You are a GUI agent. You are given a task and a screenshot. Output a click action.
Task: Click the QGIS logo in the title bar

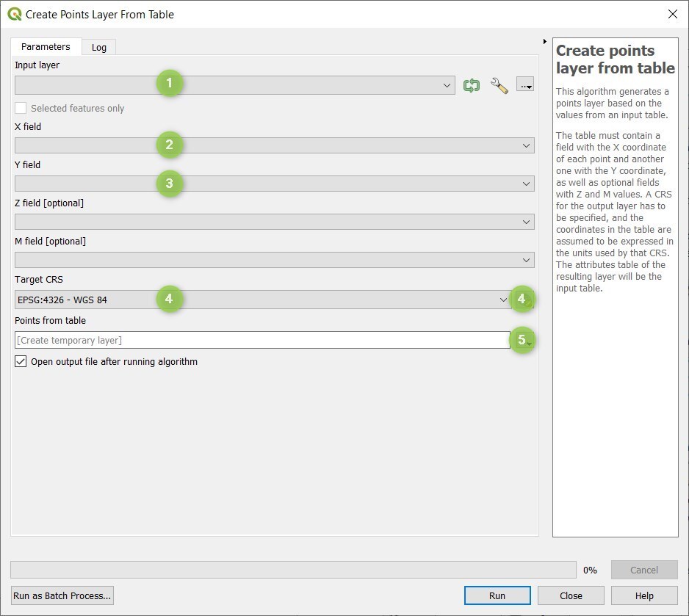15,14
